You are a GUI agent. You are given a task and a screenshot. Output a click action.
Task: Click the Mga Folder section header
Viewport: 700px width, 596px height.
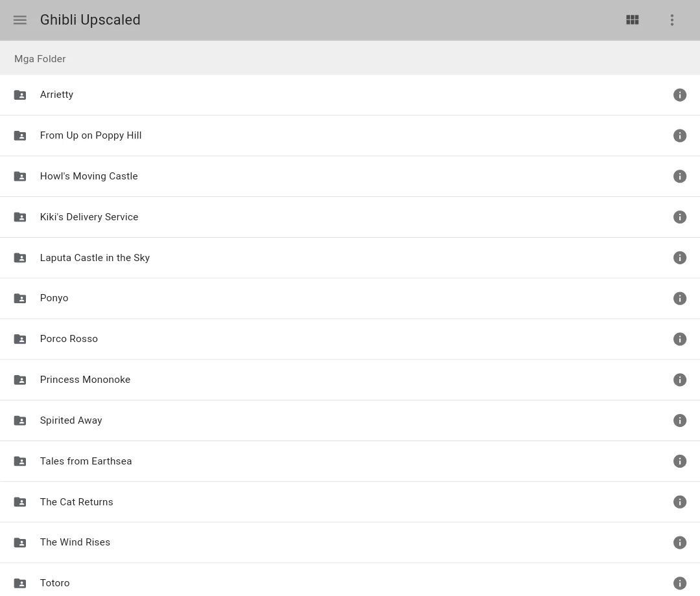[40, 59]
